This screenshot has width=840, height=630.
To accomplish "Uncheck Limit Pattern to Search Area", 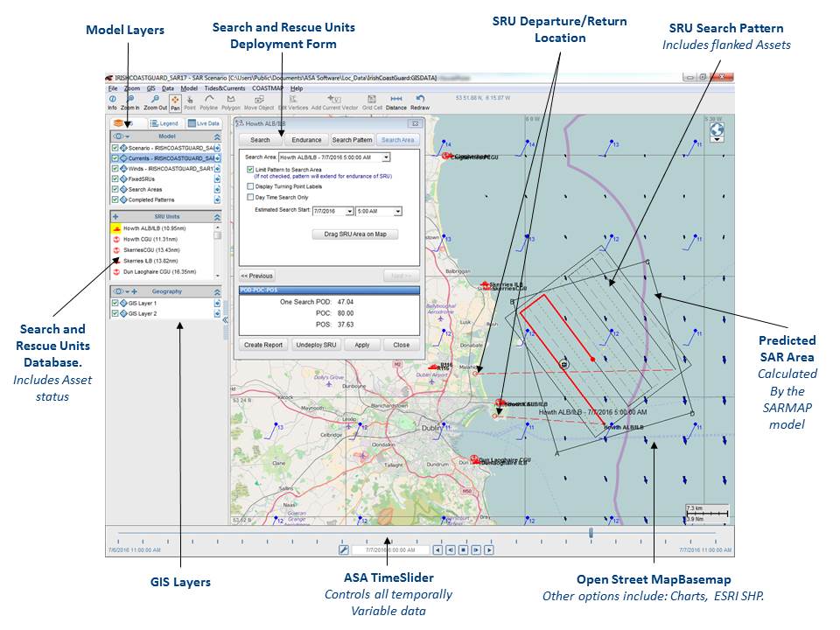I will [x=250, y=169].
